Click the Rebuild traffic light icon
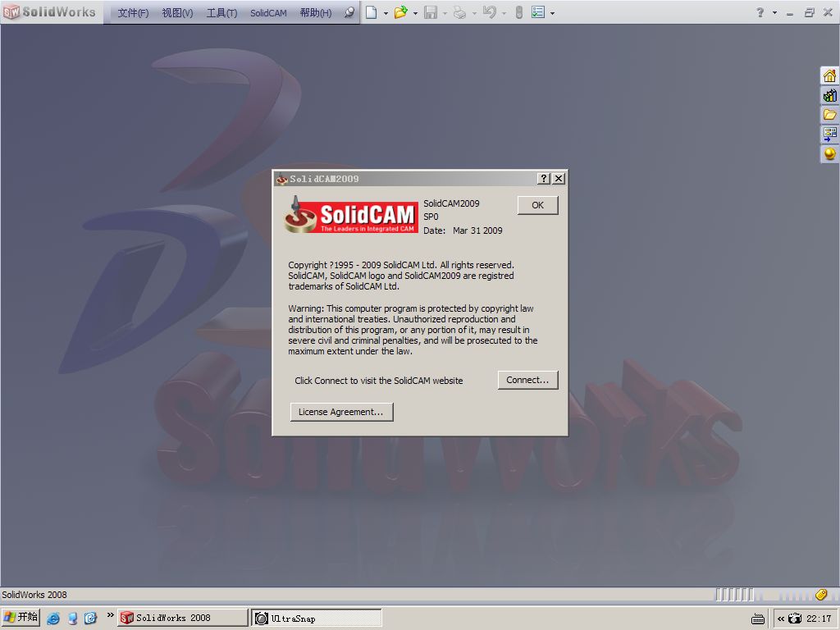Image resolution: width=840 pixels, height=630 pixels. click(x=518, y=11)
